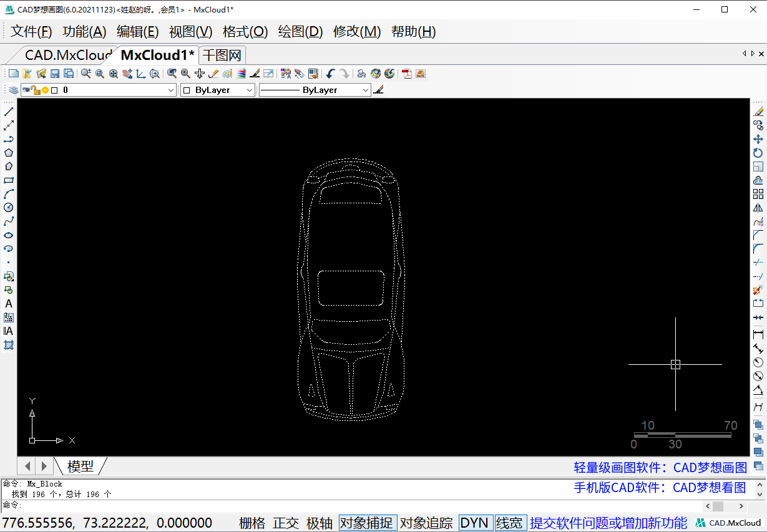Pick the single-line Text tool (A)
The image size is (767, 532).
point(9,304)
